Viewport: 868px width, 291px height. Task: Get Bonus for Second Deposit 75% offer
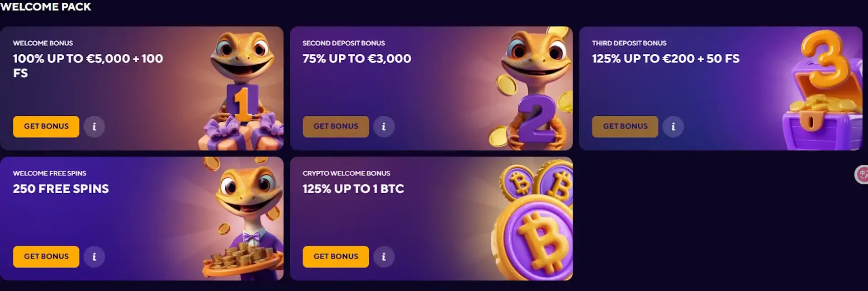(336, 126)
